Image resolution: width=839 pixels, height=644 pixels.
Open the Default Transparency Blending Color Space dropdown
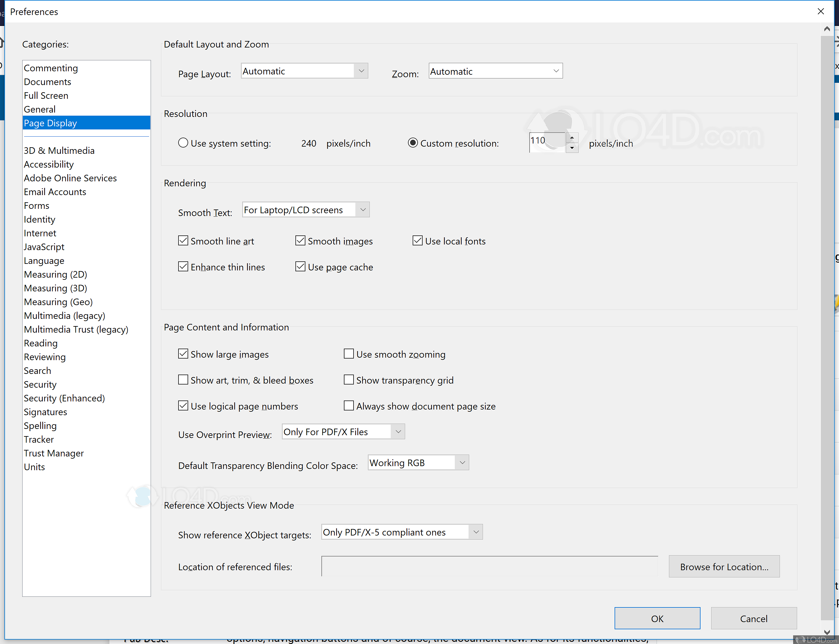(x=462, y=462)
